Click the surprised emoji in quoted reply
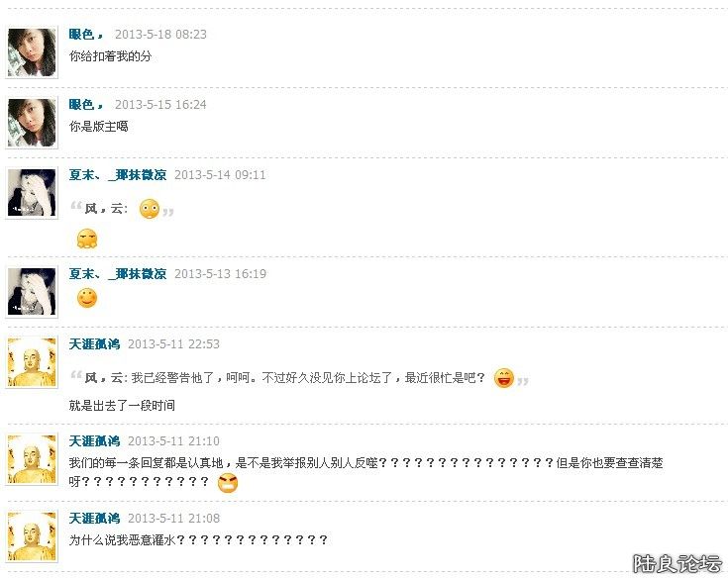Screen dimensions: 728x579 (x=150, y=209)
